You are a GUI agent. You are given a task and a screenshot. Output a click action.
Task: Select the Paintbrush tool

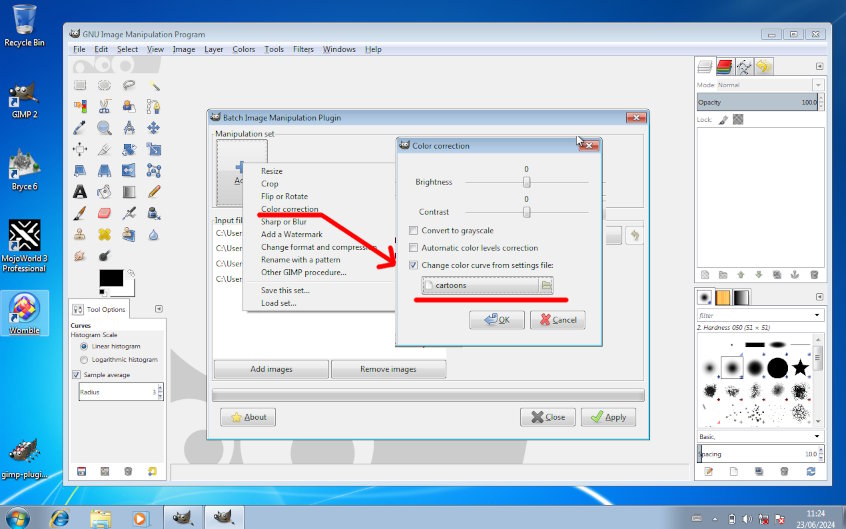click(x=80, y=213)
